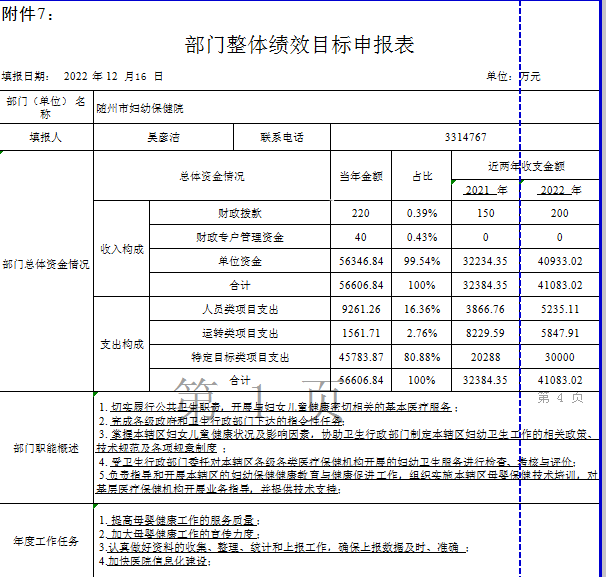The width and height of the screenshot is (606, 577).
Task: Click the 5847.91 value cell
Action: point(560,333)
